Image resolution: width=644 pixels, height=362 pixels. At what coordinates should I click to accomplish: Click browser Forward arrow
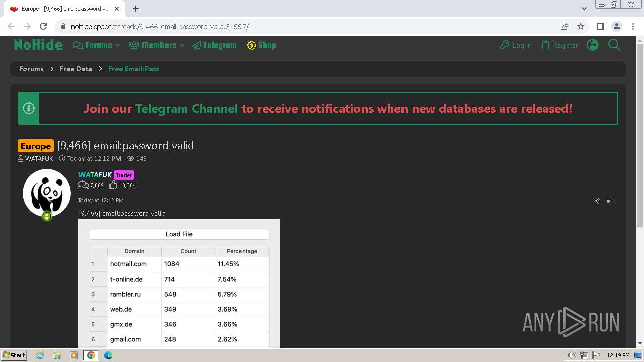coord(27,26)
